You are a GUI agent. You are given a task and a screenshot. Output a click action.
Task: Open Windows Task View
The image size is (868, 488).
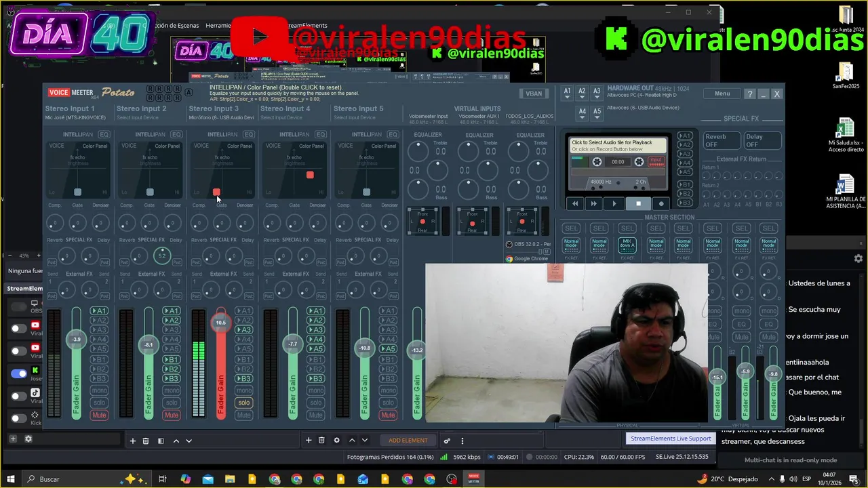tap(163, 479)
